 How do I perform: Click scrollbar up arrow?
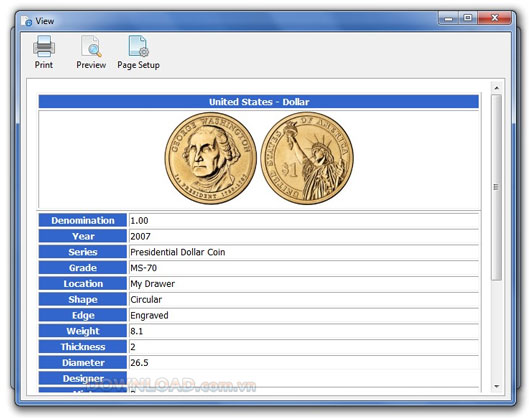(x=496, y=88)
